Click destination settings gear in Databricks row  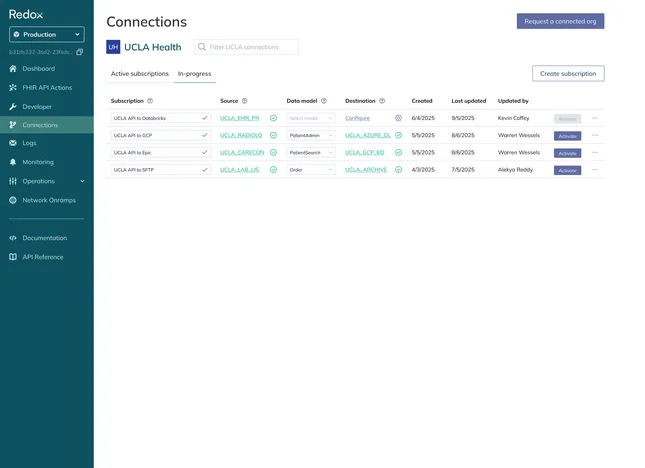pyautogui.click(x=398, y=118)
